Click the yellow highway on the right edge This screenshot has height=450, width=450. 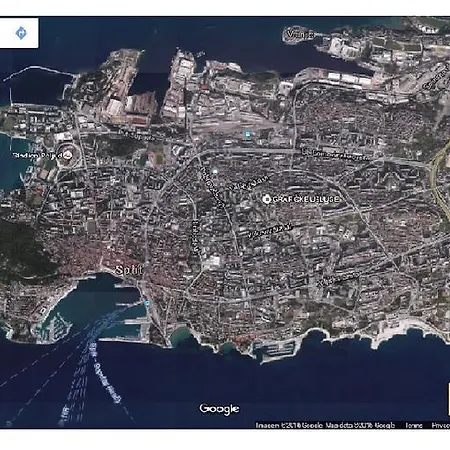pos(438,180)
